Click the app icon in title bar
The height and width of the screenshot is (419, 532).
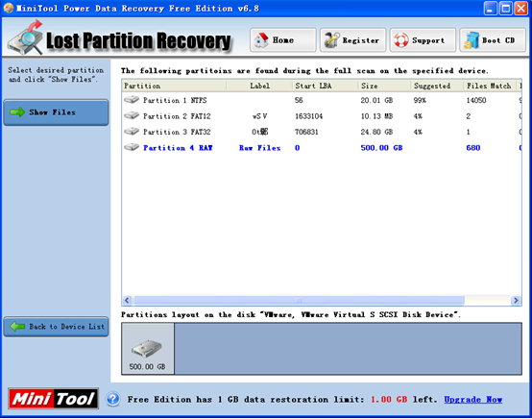[x=9, y=8]
